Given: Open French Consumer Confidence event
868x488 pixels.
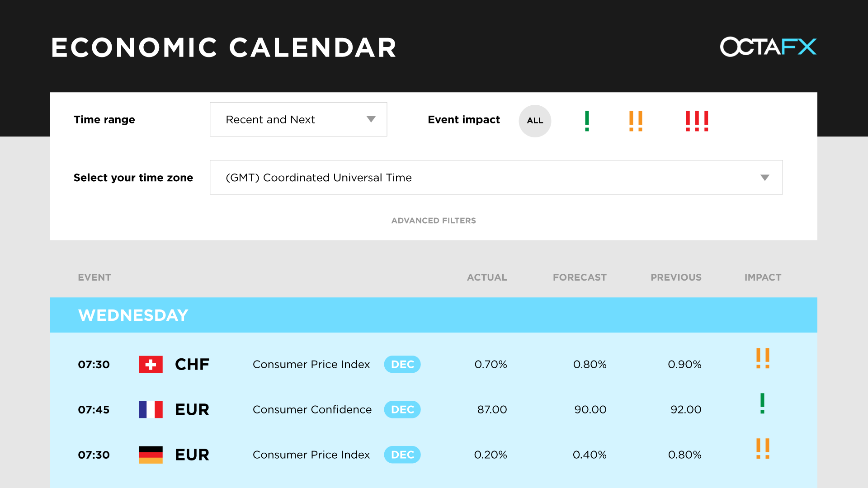Looking at the screenshot, I should click(312, 409).
